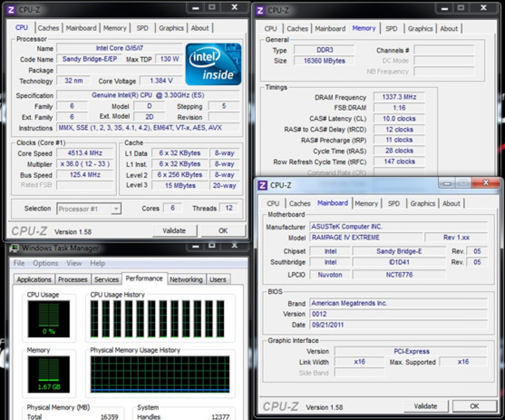
Task: Click the Windows Task Manager title bar icon
Action: (x=14, y=248)
